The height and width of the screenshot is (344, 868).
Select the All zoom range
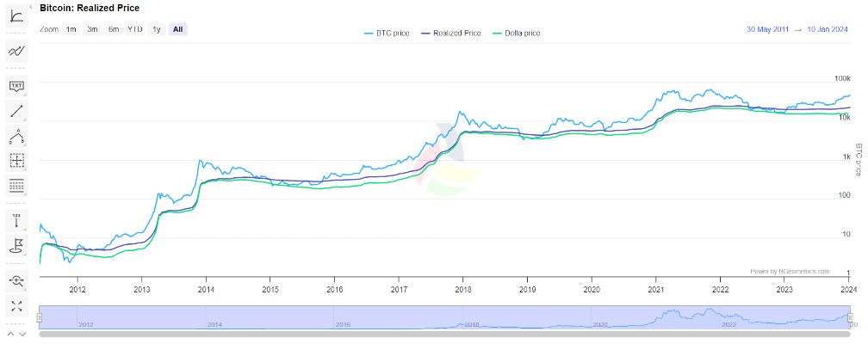click(177, 29)
